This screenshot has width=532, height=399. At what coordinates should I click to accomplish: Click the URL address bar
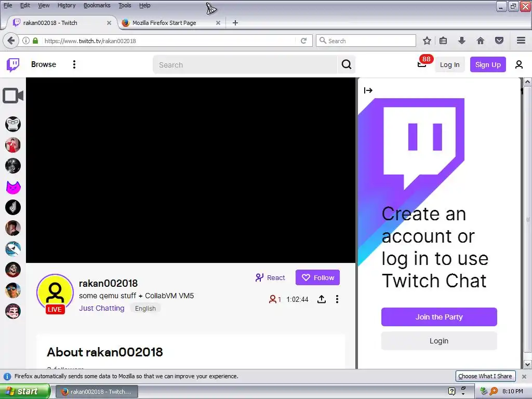[170, 41]
